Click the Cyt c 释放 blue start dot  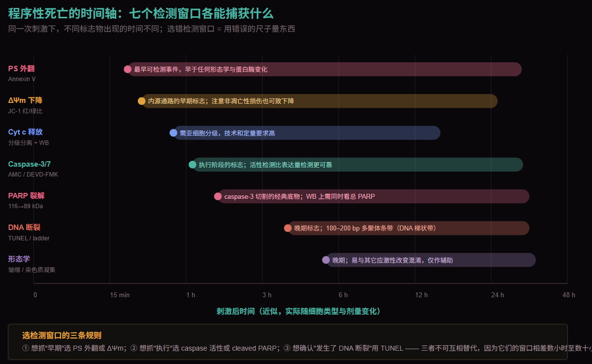173,133
